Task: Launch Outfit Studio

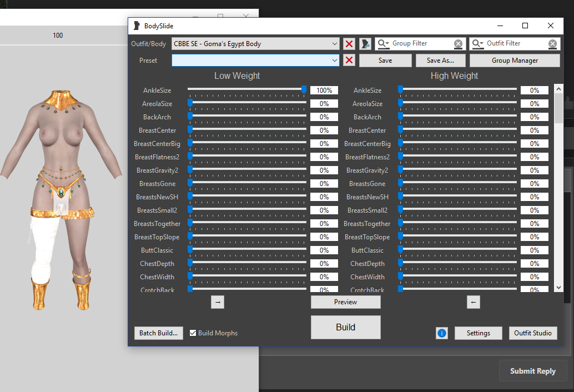Action: [x=532, y=333]
